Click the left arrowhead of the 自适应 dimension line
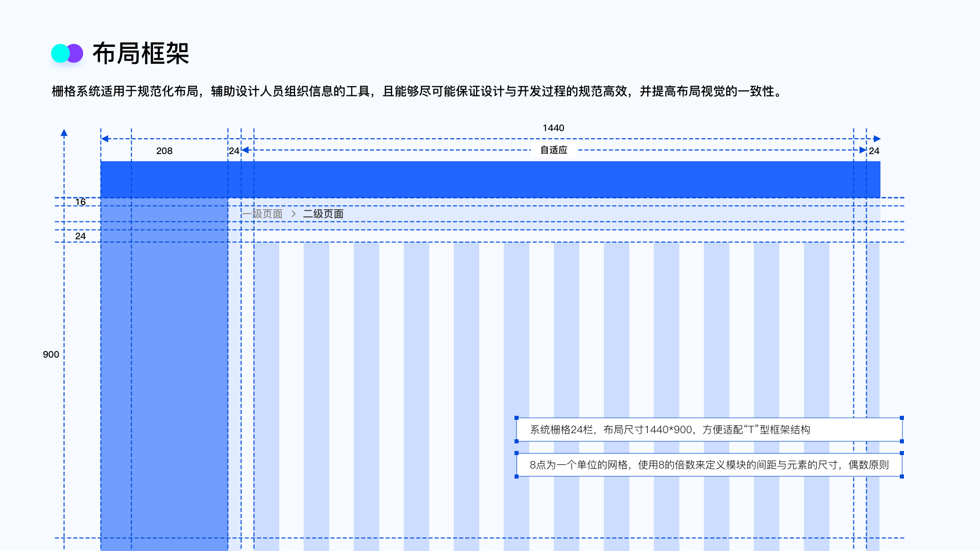This screenshot has height=551, width=980. tap(246, 150)
